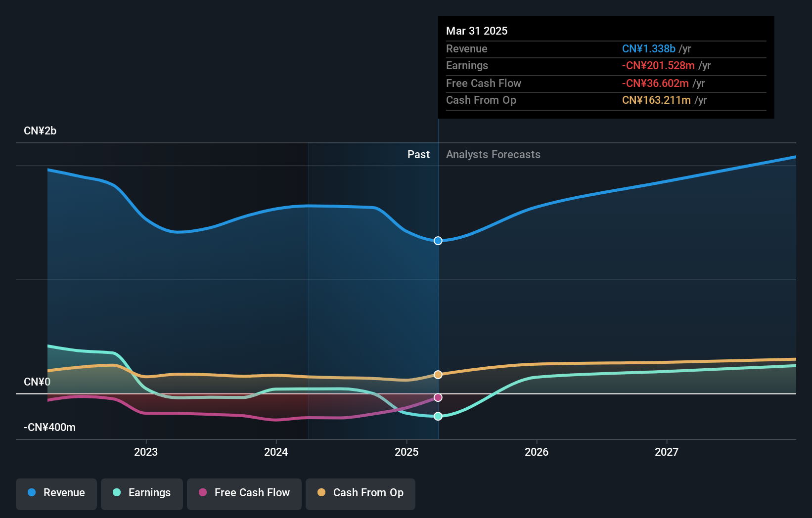Click the 2023 x-axis label

pyautogui.click(x=146, y=452)
